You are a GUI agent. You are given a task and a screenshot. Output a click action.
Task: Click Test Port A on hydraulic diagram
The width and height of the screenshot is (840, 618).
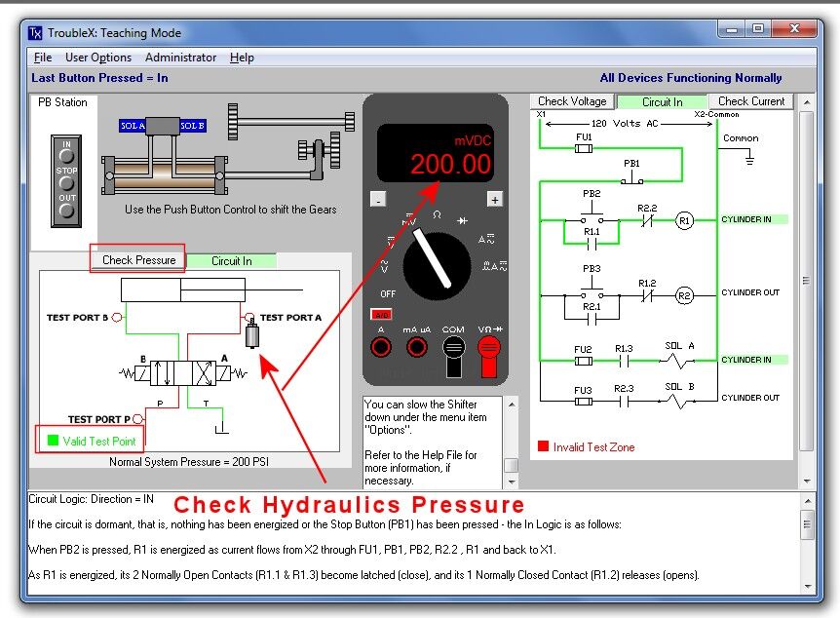click(x=249, y=318)
